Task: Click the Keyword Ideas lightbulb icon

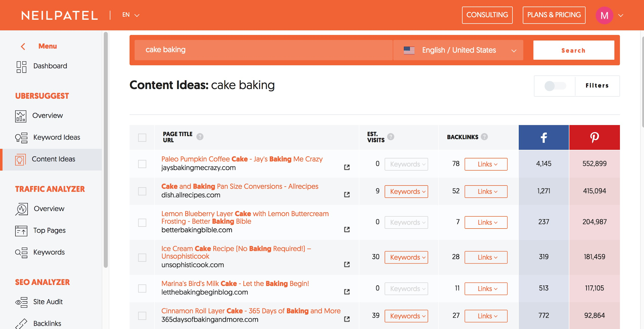Action: 21,138
